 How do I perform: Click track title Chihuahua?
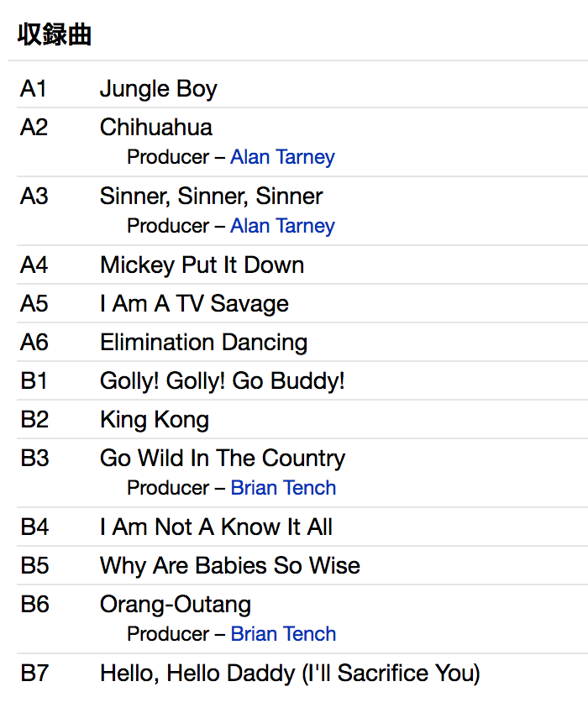pyautogui.click(x=155, y=128)
